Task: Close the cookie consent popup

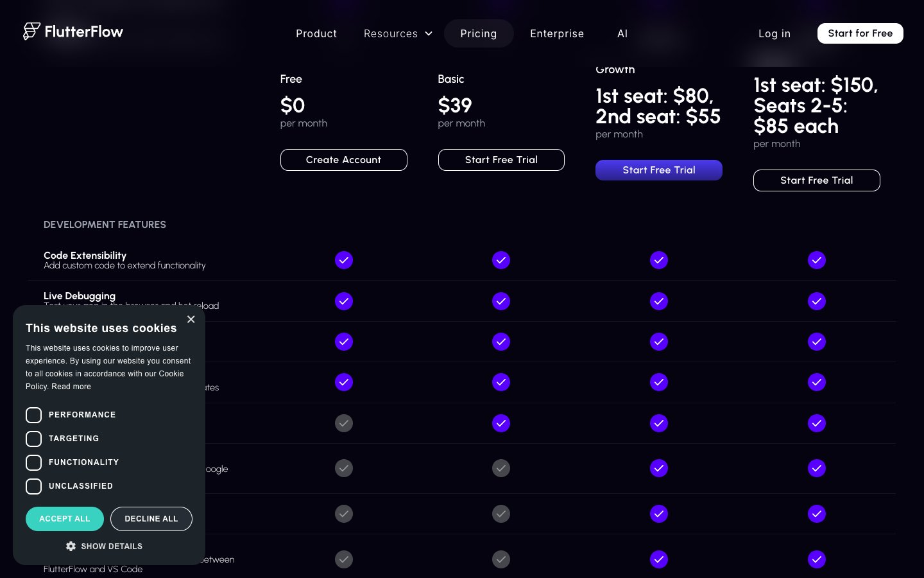Action: [x=191, y=319]
